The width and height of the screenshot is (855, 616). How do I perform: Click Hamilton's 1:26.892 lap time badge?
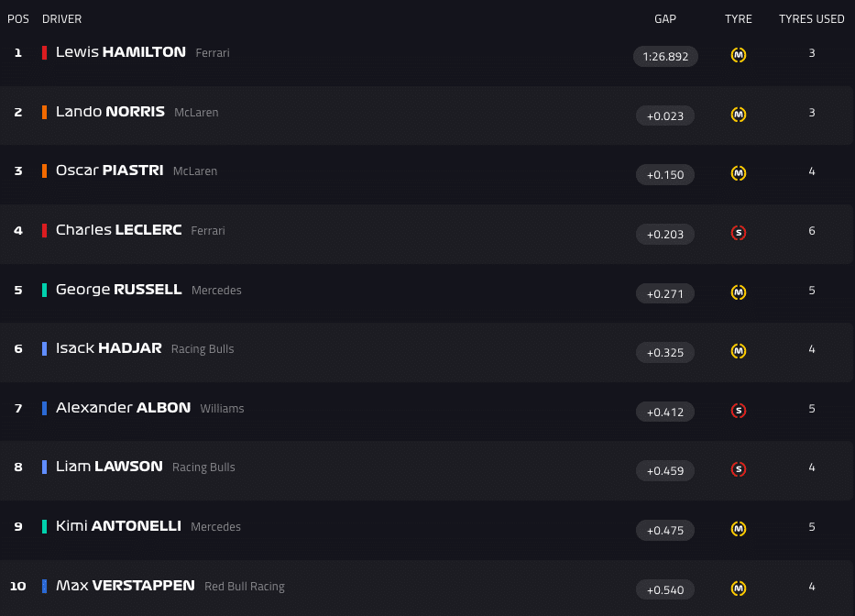(x=665, y=56)
